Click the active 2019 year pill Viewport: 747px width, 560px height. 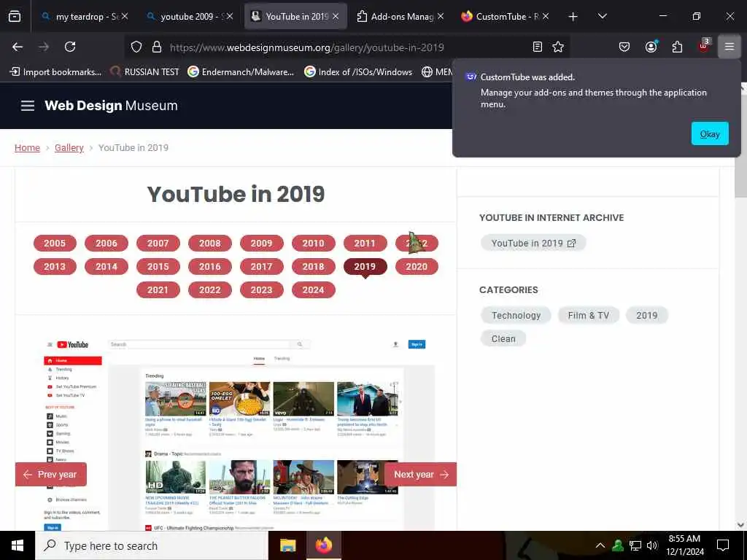[x=365, y=267]
